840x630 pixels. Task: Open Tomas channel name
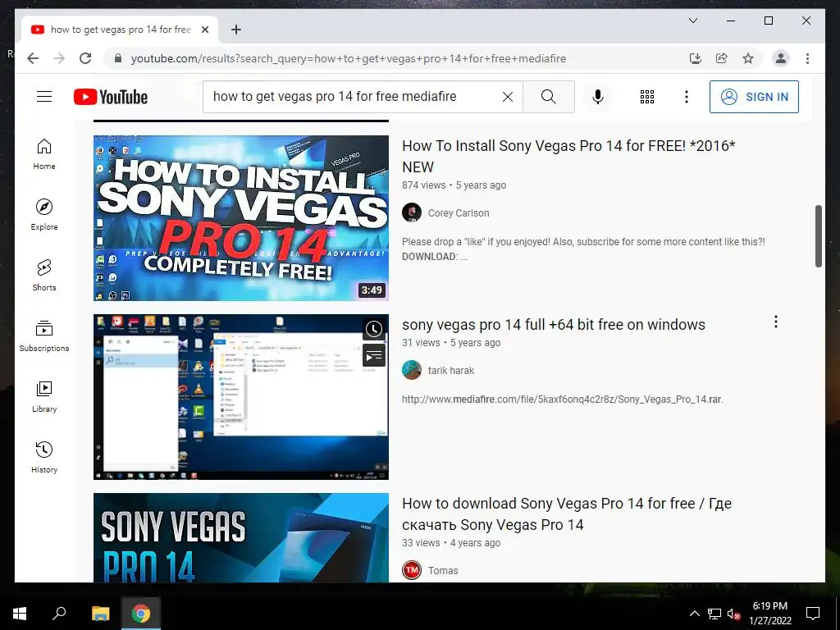[x=443, y=571]
